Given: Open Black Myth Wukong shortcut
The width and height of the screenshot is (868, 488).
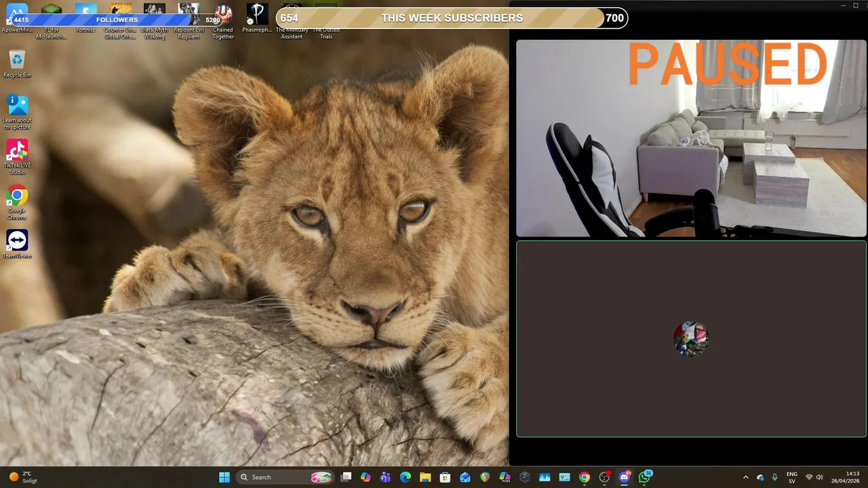Looking at the screenshot, I should click(x=154, y=21).
